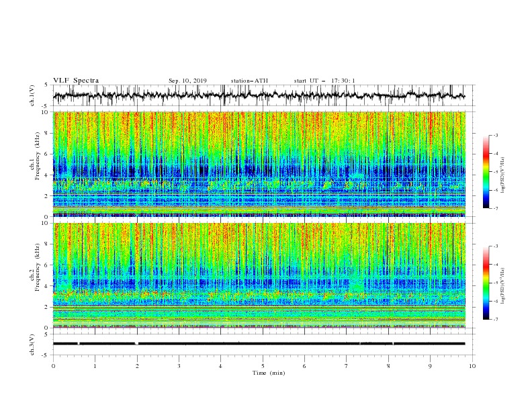Click the "log(PSD)(V²/Hz)" label beside ch.1 colorbar
The width and height of the screenshot is (532, 411).
tap(503, 175)
